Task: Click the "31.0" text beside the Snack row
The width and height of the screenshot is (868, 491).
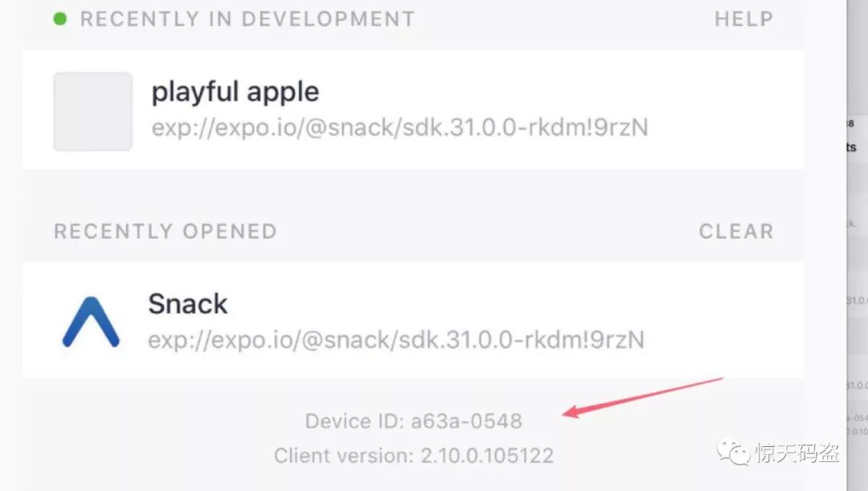Action: 857,301
